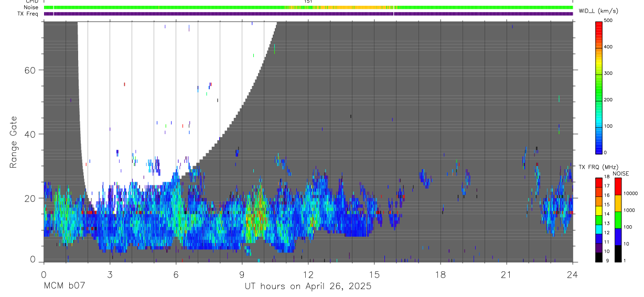Click the '9' hour x-axis tick label
Image resolution: width=644 pixels, height=297 pixels.
coord(242,274)
